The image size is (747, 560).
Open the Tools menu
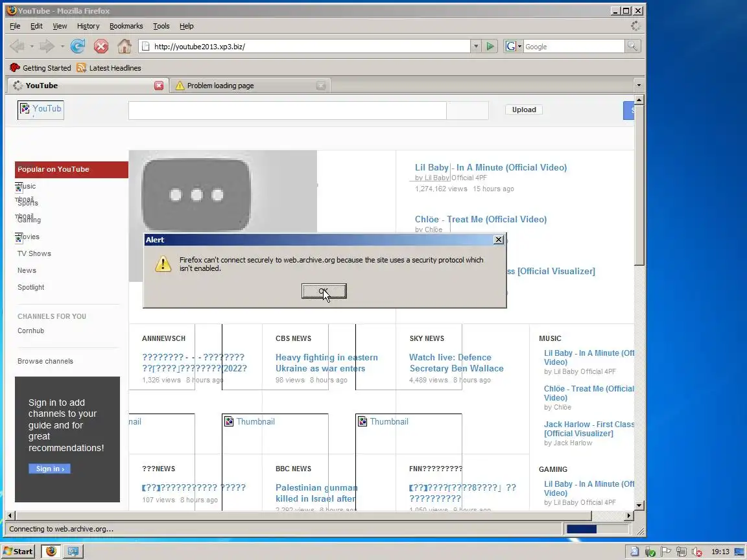[161, 26]
